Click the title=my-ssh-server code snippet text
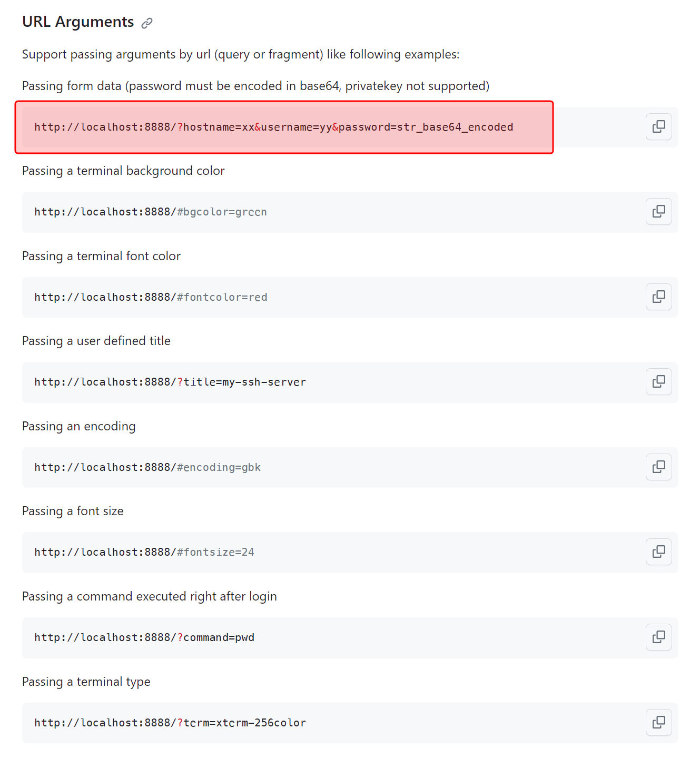700x758 pixels. point(170,382)
